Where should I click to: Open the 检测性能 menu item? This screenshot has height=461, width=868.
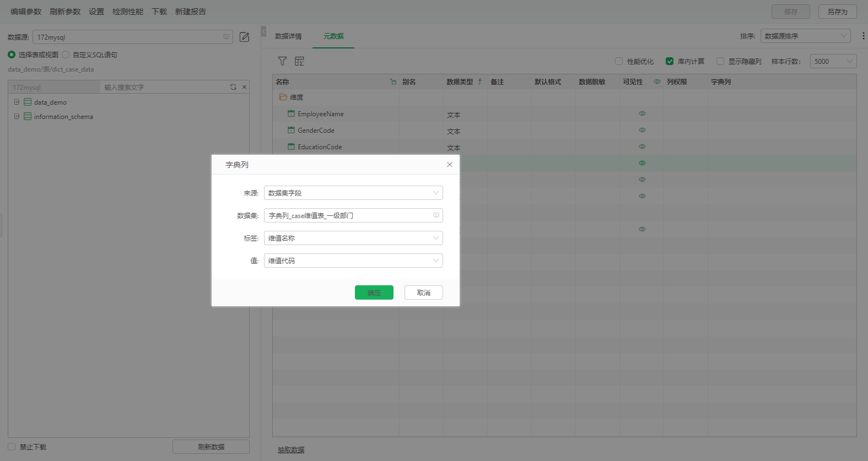[x=128, y=12]
